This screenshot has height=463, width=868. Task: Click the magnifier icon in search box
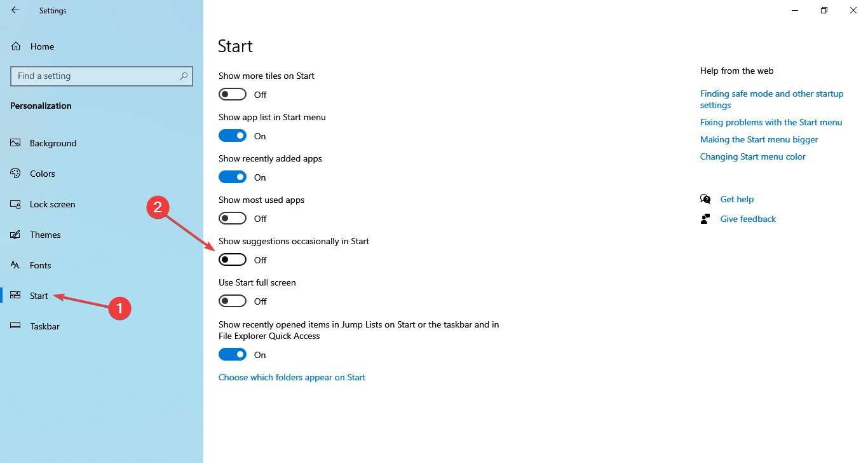point(184,76)
